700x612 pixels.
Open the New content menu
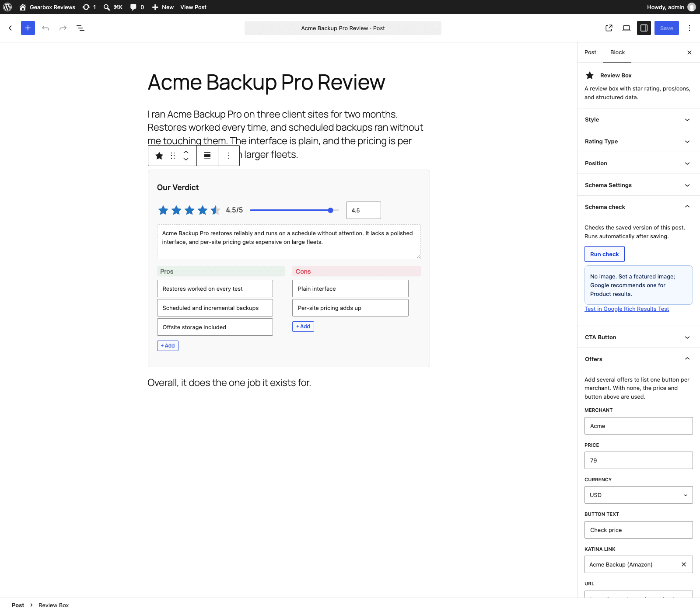pyautogui.click(x=163, y=7)
